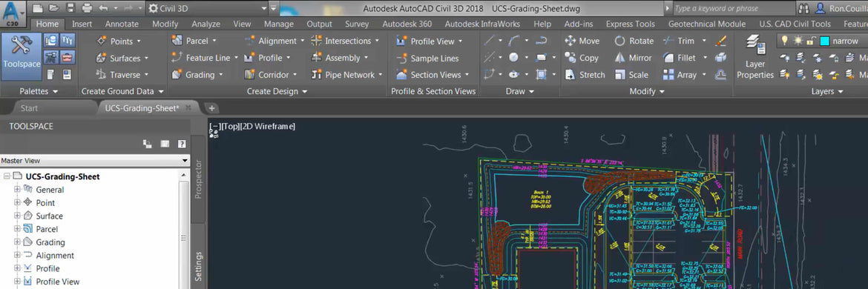This screenshot has height=289, width=868.
Task: Open the Geotechnical Module ribbon tab
Action: 706,24
